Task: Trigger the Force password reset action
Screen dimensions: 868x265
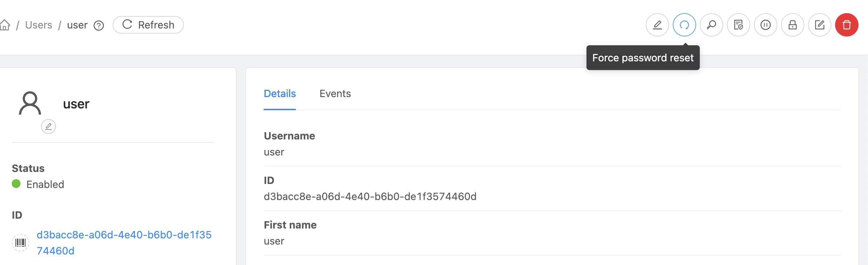Action: coord(684,25)
